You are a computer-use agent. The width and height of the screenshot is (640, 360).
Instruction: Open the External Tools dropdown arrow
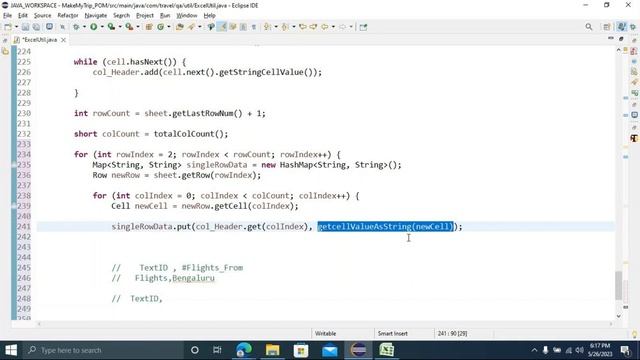138,27
